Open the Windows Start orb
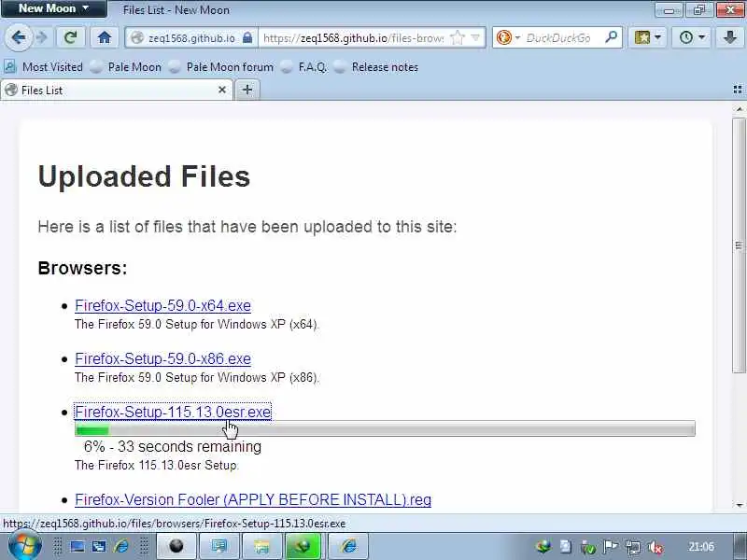 click(x=25, y=546)
